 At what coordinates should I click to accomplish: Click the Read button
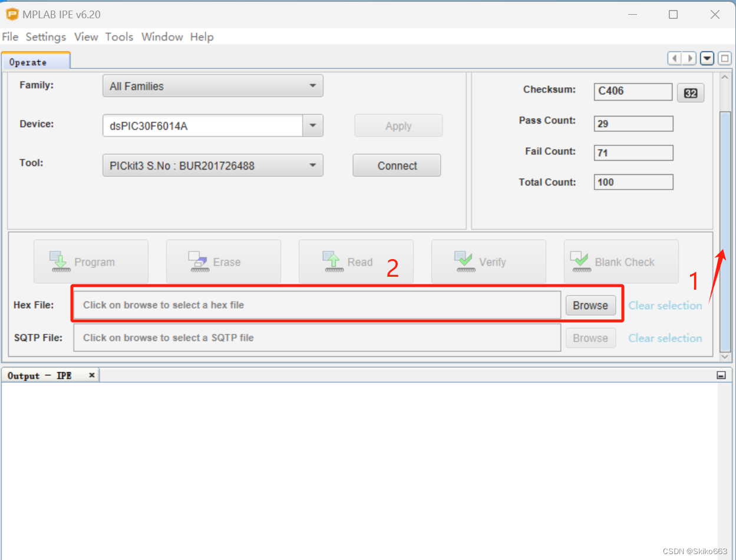pyautogui.click(x=356, y=262)
